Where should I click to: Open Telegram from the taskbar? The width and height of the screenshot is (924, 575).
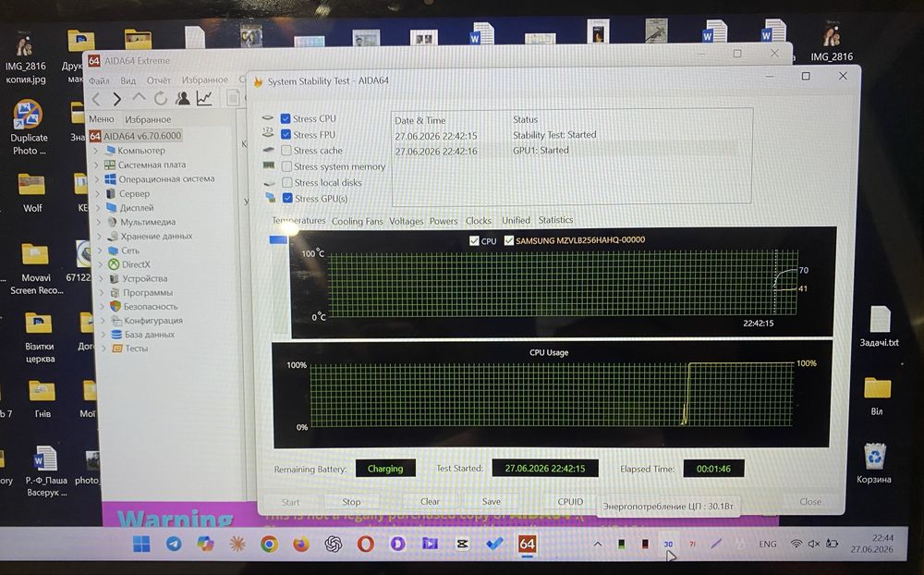coord(174,544)
